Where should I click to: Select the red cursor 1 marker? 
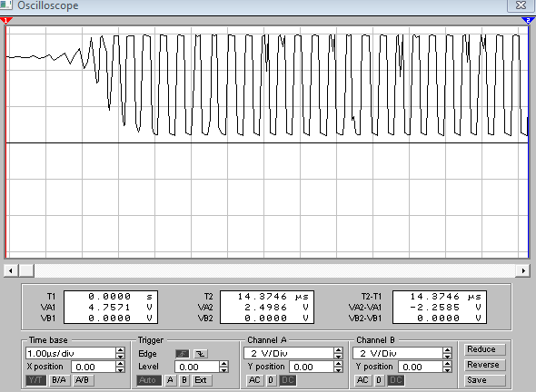click(x=5, y=21)
